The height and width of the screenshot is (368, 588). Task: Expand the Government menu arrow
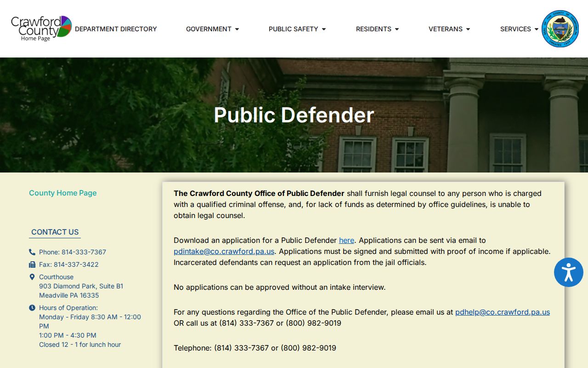(x=237, y=29)
